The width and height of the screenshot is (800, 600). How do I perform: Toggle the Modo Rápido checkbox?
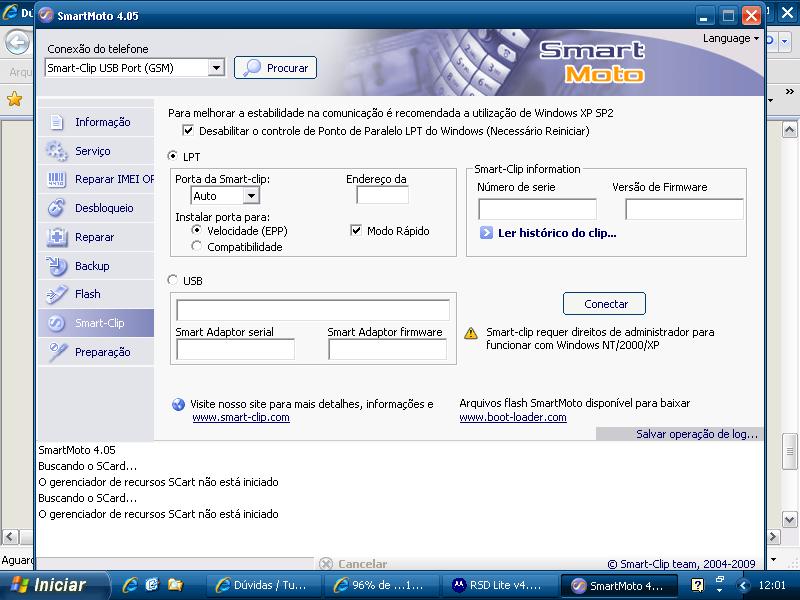coord(356,231)
